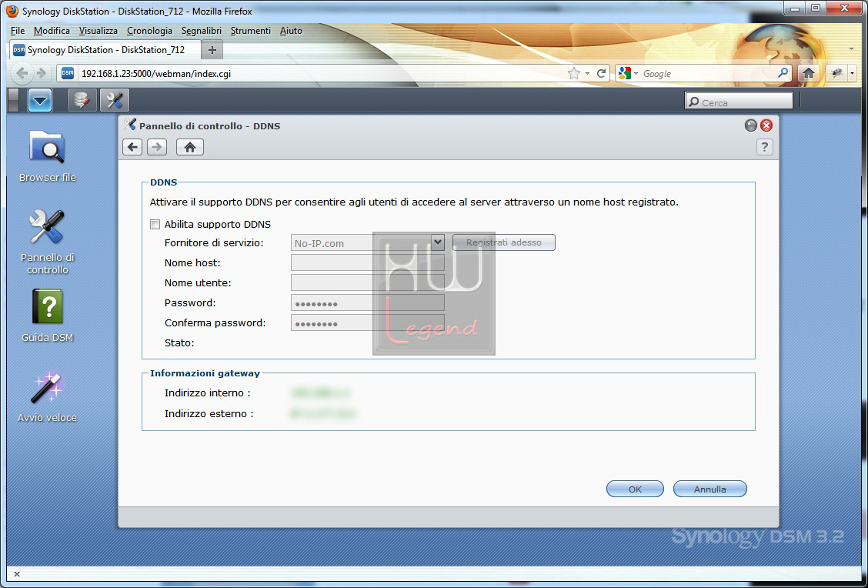This screenshot has width=868, height=588.
Task: Go forward in the control panel window
Action: (x=157, y=147)
